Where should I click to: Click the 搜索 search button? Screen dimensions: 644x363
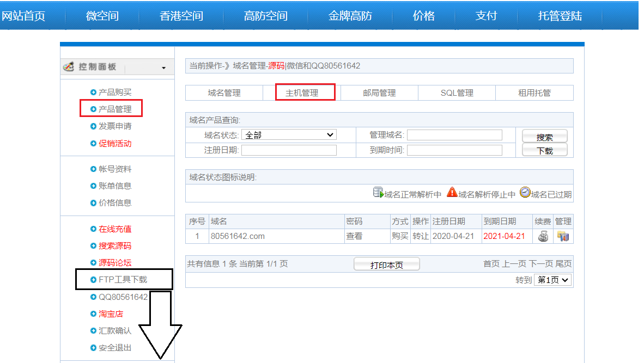pyautogui.click(x=544, y=137)
